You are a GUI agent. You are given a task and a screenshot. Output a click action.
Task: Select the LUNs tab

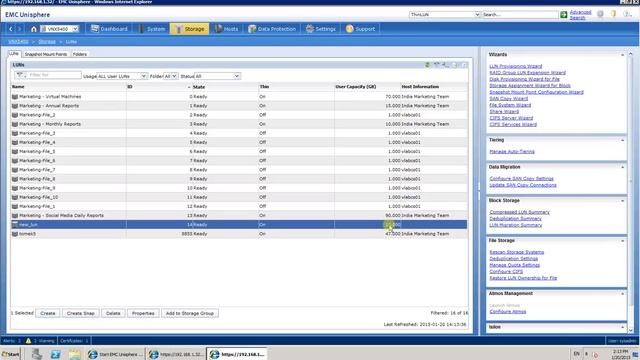[14, 53]
